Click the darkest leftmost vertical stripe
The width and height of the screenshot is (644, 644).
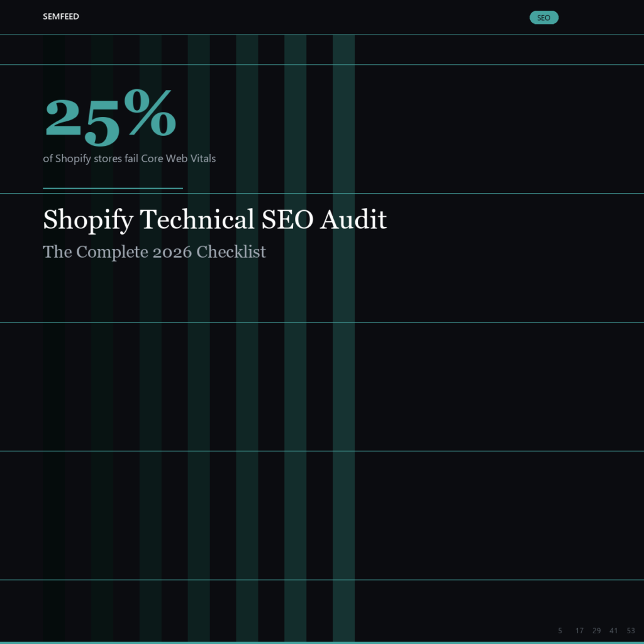click(x=53, y=338)
